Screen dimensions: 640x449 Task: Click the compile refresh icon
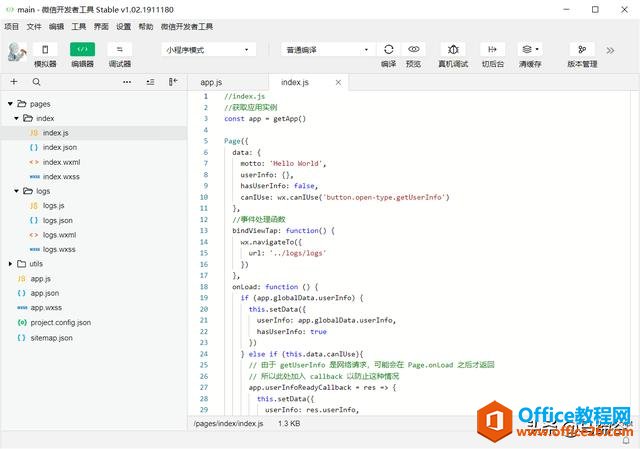[389, 49]
